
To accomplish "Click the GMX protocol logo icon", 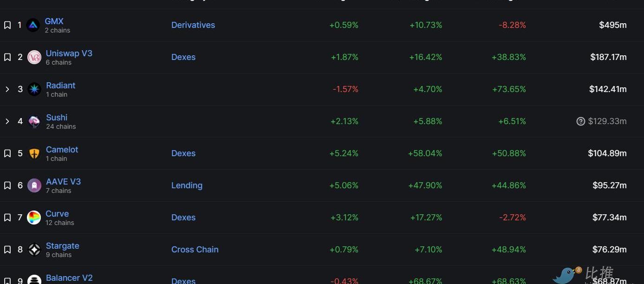I will (33, 25).
